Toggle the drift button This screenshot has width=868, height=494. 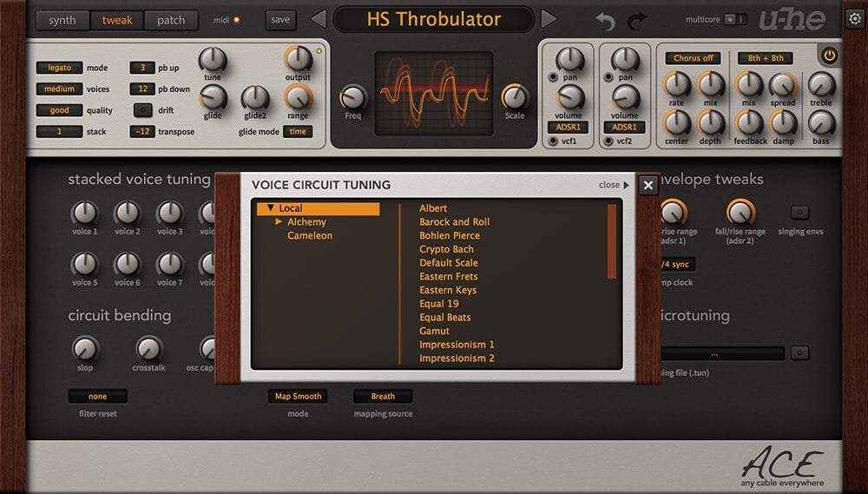click(143, 110)
